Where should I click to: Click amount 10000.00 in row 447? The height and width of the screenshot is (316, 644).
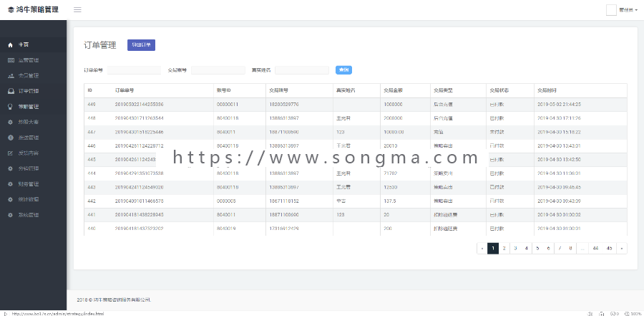click(x=394, y=132)
